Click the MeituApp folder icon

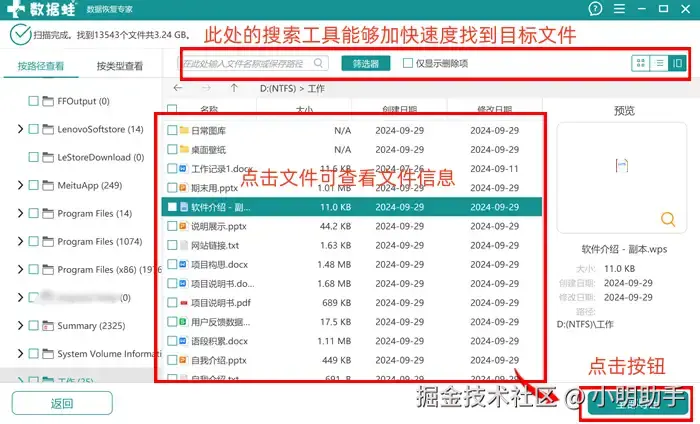[x=48, y=185]
